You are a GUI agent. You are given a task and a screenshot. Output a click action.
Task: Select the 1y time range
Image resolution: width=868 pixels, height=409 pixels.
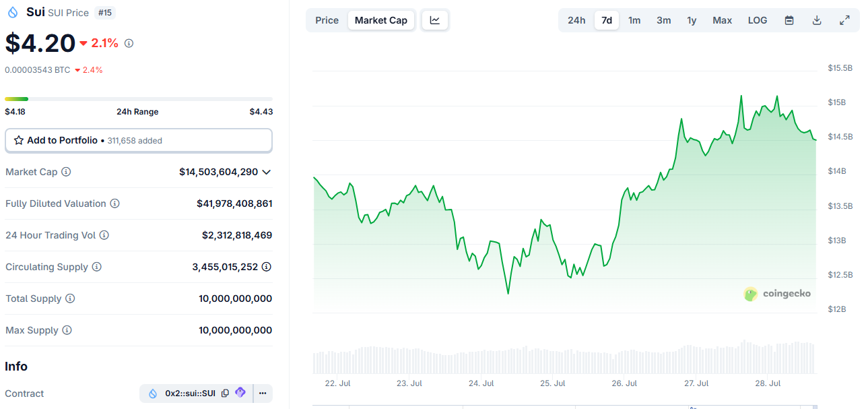[692, 20]
